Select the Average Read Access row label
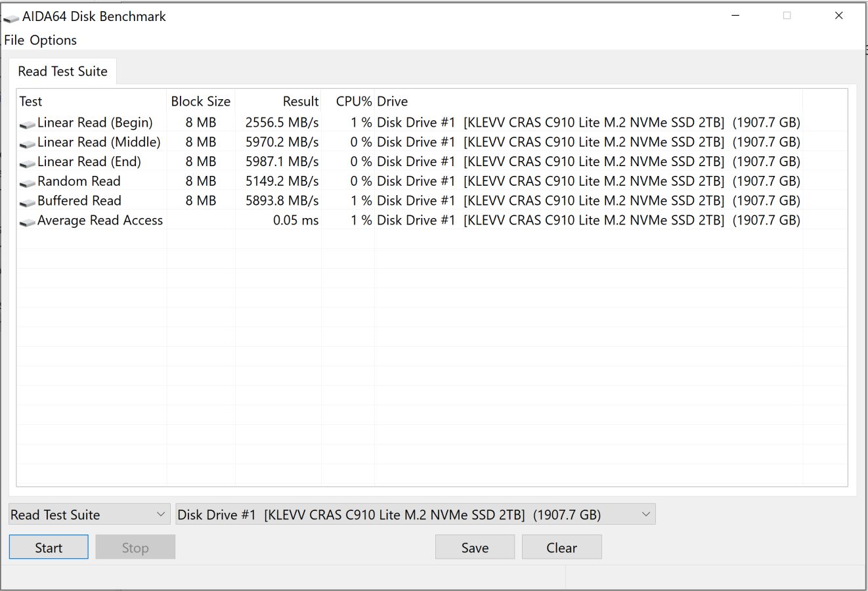This screenshot has width=868, height=591. click(x=100, y=221)
